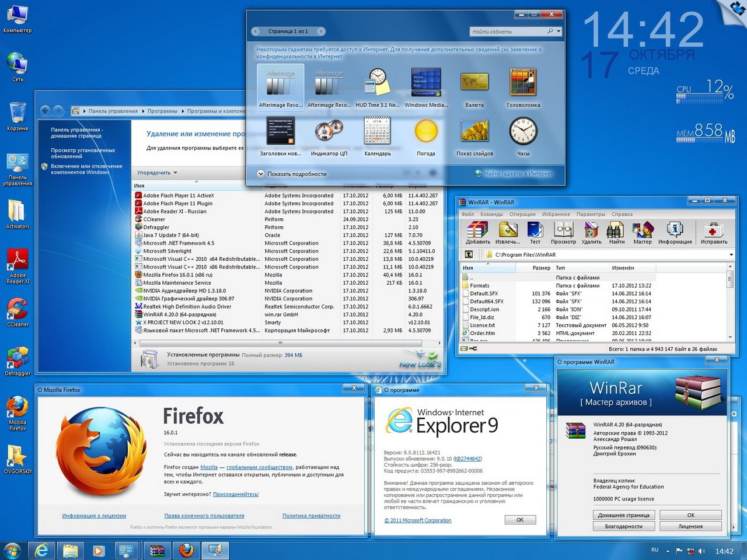Image resolution: width=747 pixels, height=560 pixels.
Task: Select the Заголовки нов... gadget
Action: coord(281,136)
